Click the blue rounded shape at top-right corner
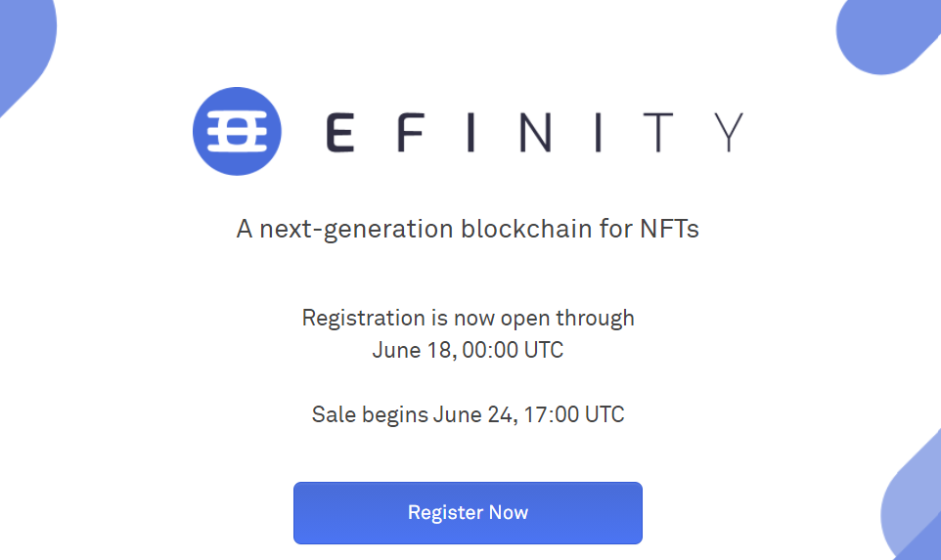The image size is (941, 560). point(885,33)
